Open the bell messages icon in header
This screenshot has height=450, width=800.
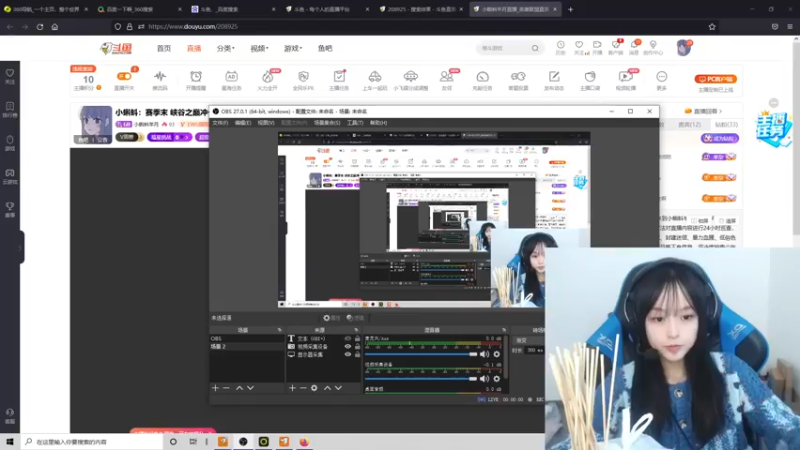[x=634, y=45]
